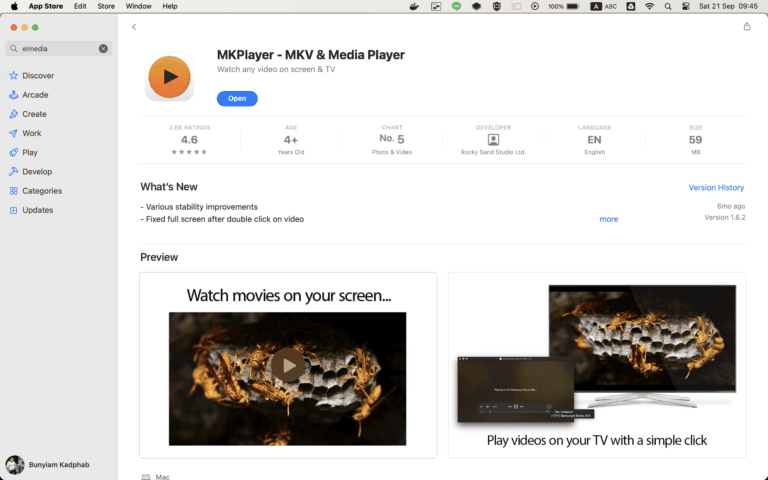768x480 pixels.
Task: Open Version History link
Action: click(x=716, y=188)
